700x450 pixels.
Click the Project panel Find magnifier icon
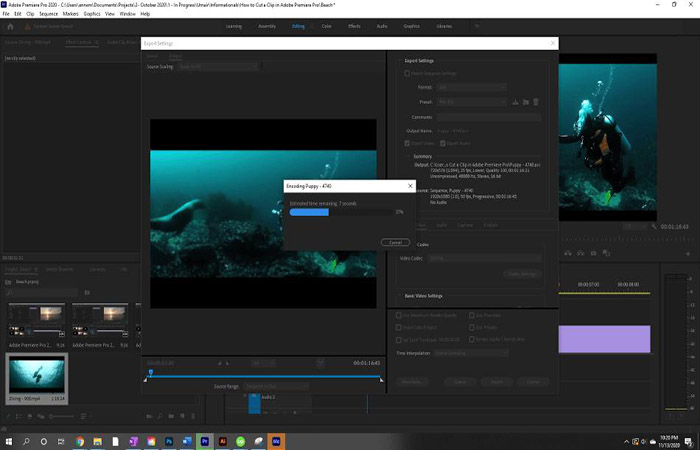159,416
